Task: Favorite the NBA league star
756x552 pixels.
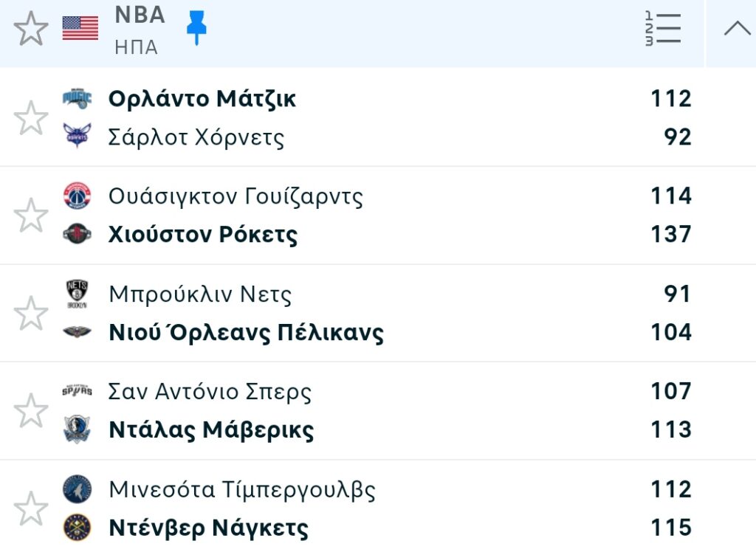Action: (31, 30)
